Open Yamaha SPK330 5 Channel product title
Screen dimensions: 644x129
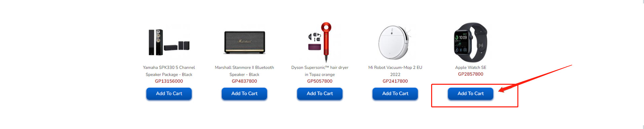(169, 71)
